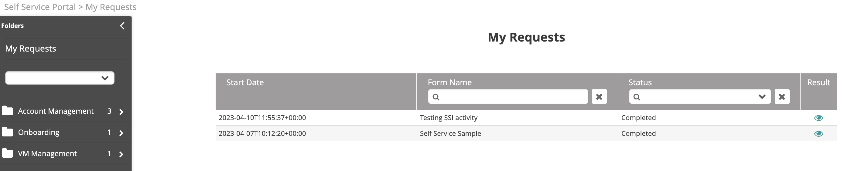
Task: Collapse the Folders sidebar panel
Action: pyautogui.click(x=122, y=25)
